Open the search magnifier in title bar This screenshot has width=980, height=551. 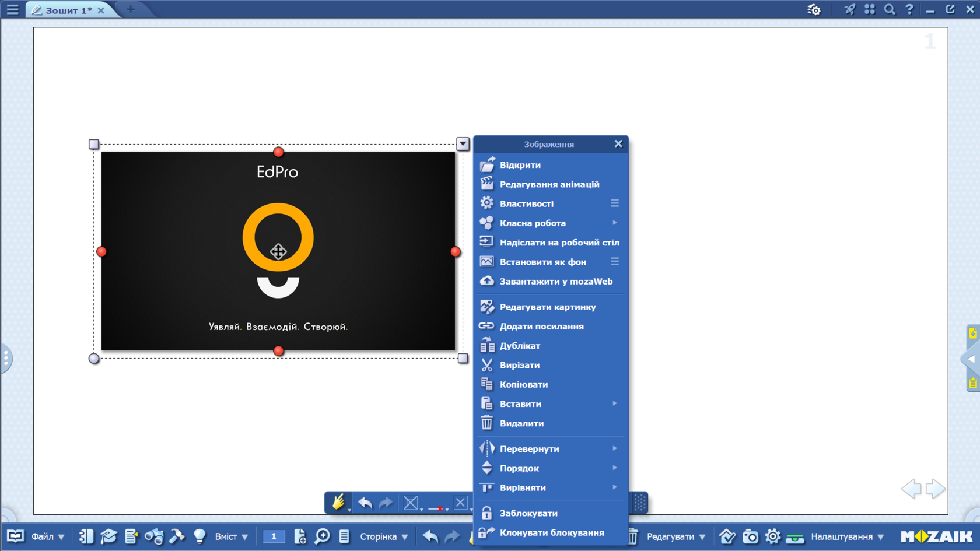890,9
